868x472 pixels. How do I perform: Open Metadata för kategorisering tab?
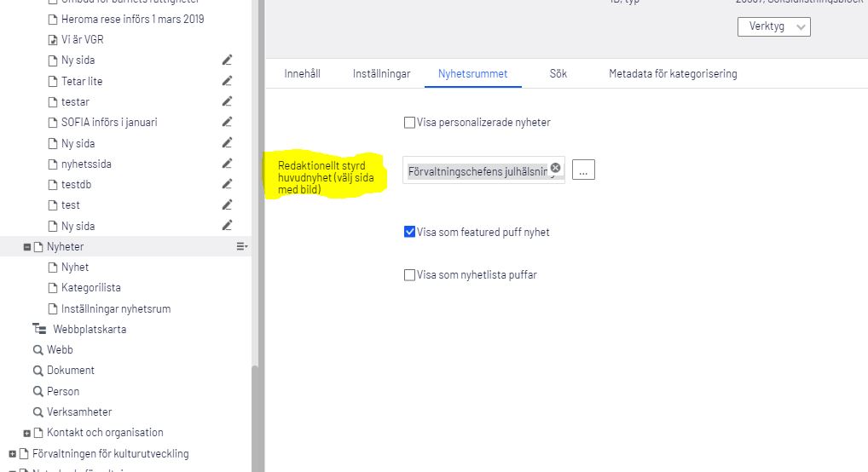pos(673,73)
